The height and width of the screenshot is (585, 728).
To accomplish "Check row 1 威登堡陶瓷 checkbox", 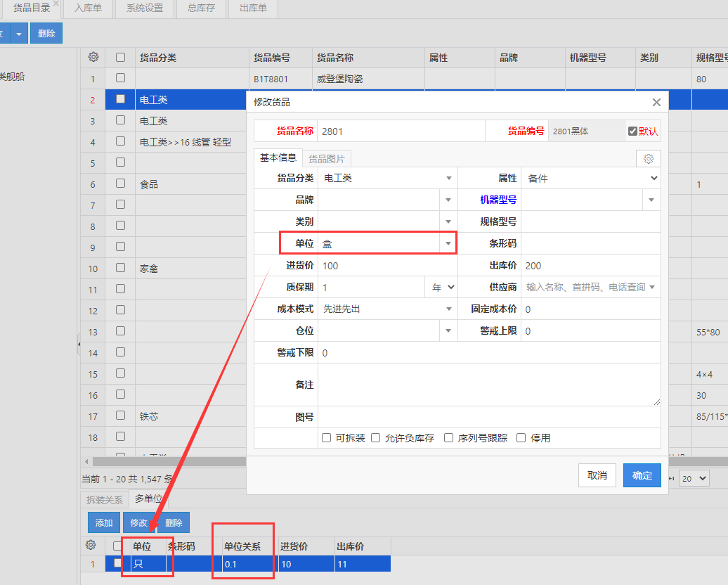I will coord(121,77).
